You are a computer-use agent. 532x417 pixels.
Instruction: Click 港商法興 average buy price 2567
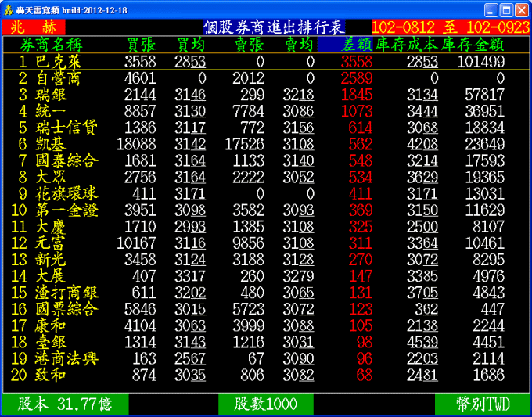(190, 358)
